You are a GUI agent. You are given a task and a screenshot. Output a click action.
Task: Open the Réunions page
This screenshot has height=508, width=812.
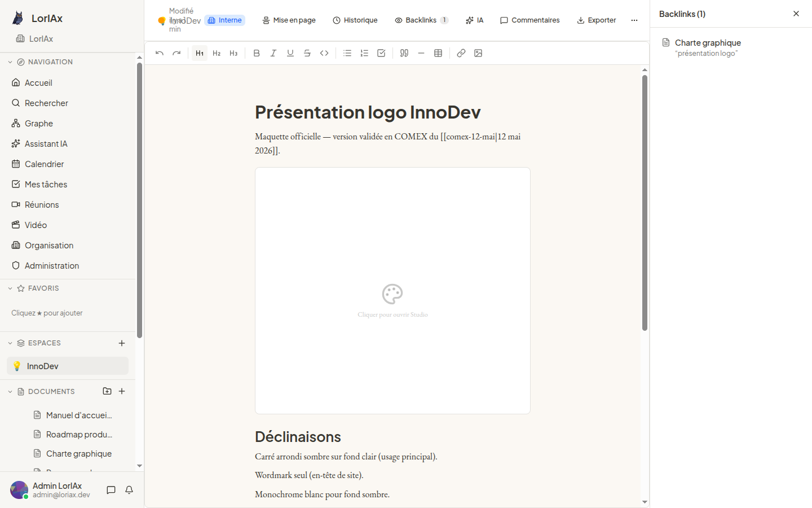click(x=68, y=205)
